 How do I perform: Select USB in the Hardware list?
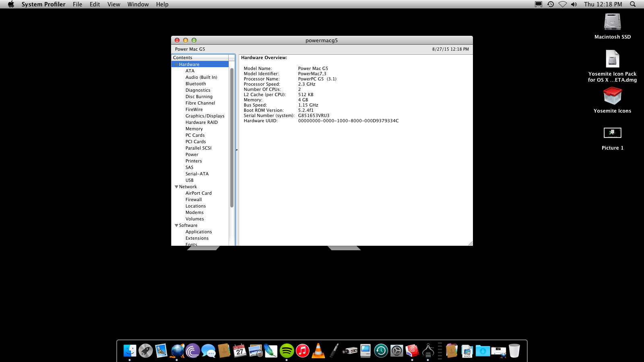[190, 180]
